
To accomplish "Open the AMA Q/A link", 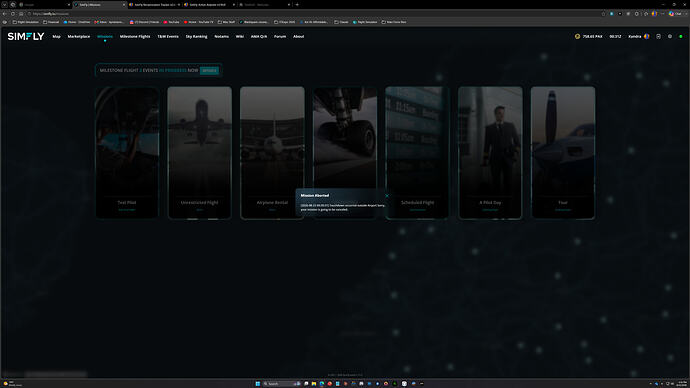I will [x=259, y=37].
